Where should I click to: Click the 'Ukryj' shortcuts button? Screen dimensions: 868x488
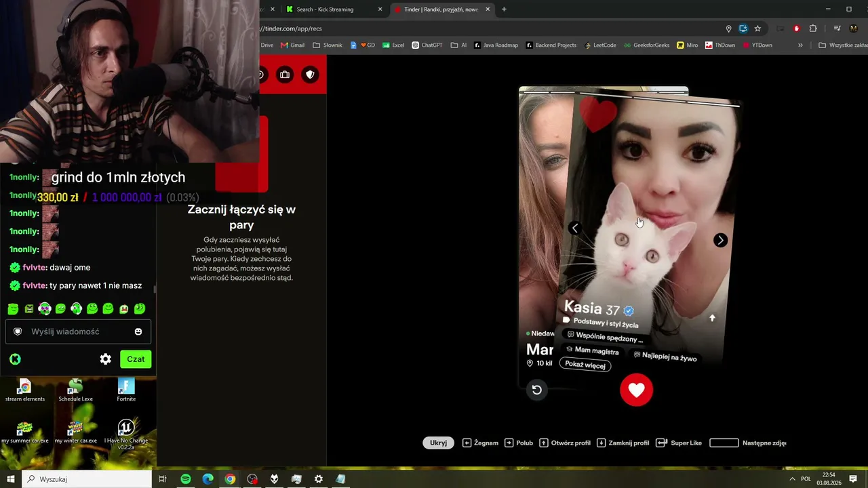(x=438, y=443)
